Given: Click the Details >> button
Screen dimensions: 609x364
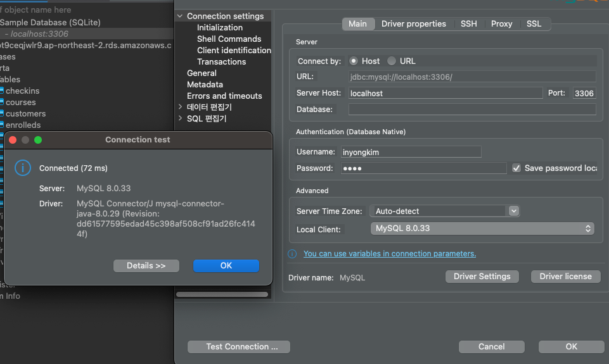Looking at the screenshot, I should click(x=146, y=266).
